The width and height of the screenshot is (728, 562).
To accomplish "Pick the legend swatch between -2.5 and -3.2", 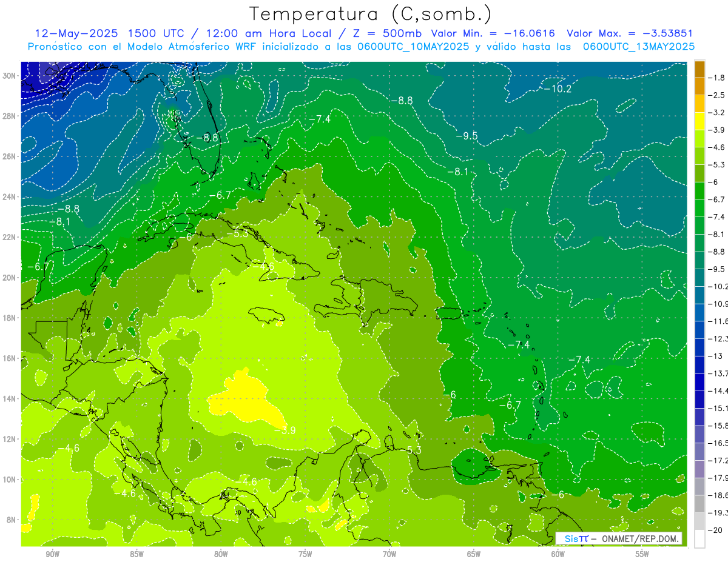I will [699, 104].
